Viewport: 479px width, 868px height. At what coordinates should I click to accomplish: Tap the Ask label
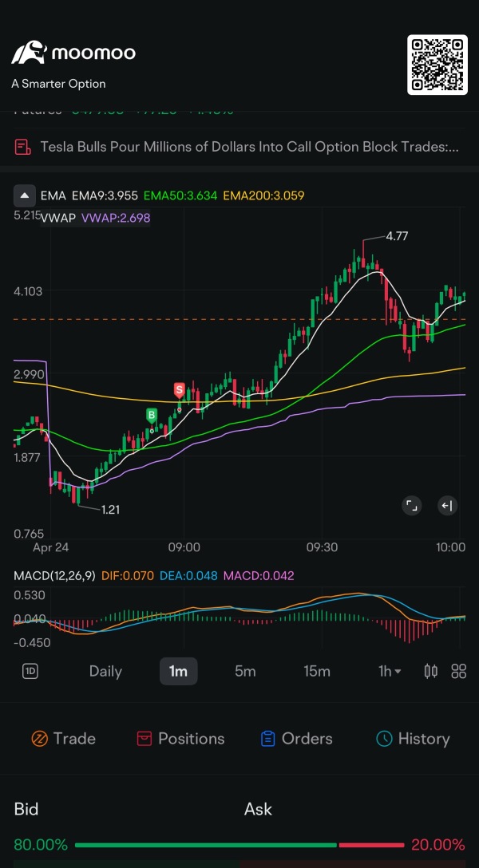pyautogui.click(x=258, y=809)
